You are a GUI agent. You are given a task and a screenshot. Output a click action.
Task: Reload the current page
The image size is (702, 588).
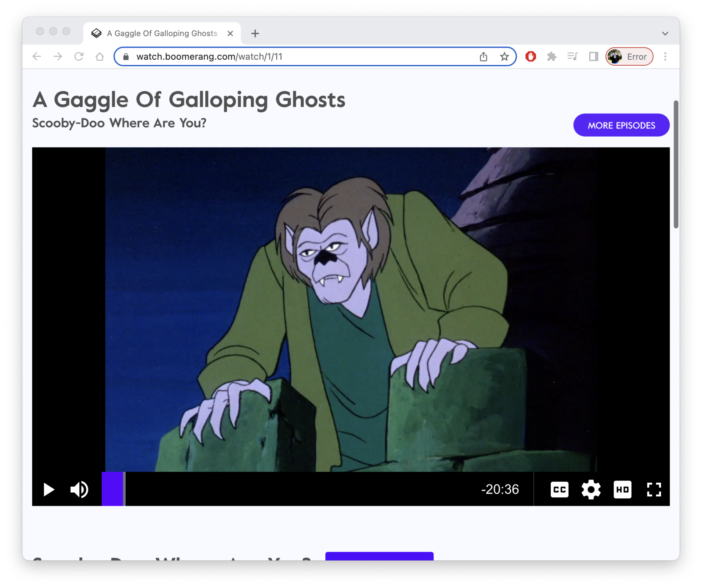click(x=79, y=57)
